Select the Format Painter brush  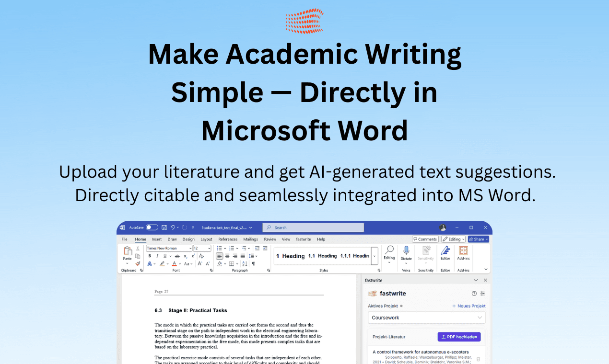click(x=138, y=263)
